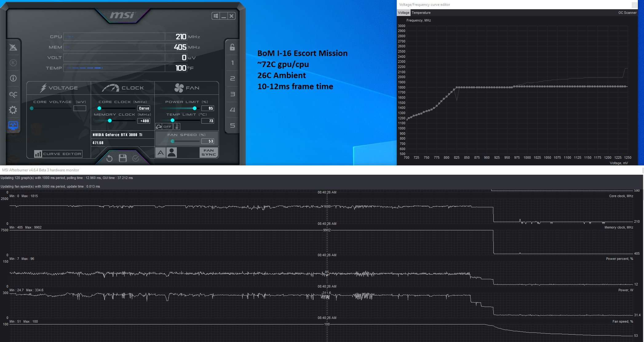
Task: Toggle the power and temp limit link
Action: (159, 126)
